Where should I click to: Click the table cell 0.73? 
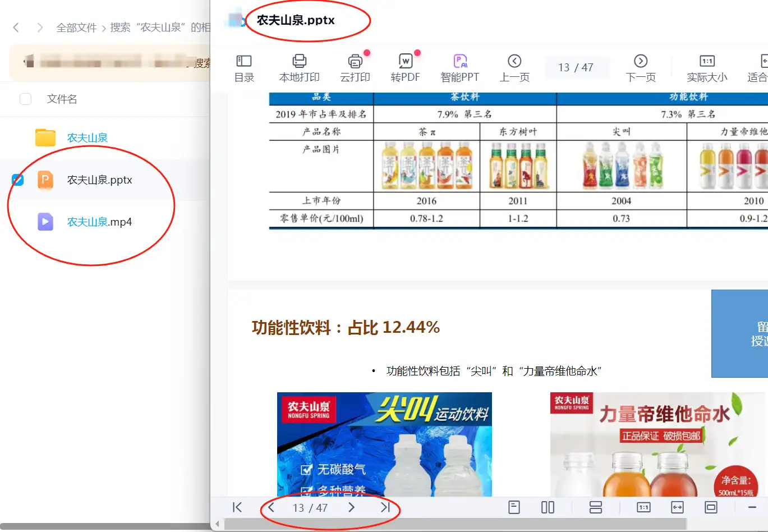[x=622, y=219]
